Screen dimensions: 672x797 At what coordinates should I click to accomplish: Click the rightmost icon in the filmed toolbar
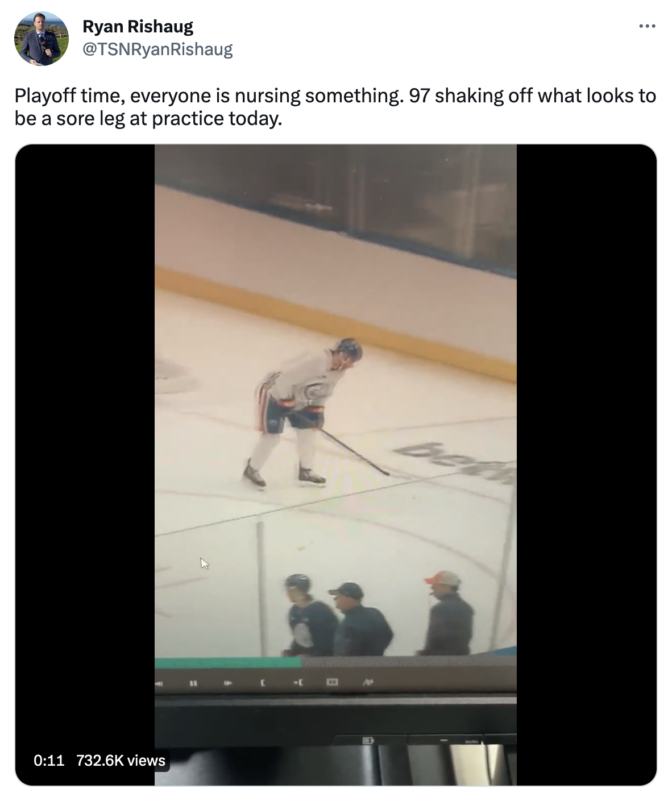(x=367, y=682)
